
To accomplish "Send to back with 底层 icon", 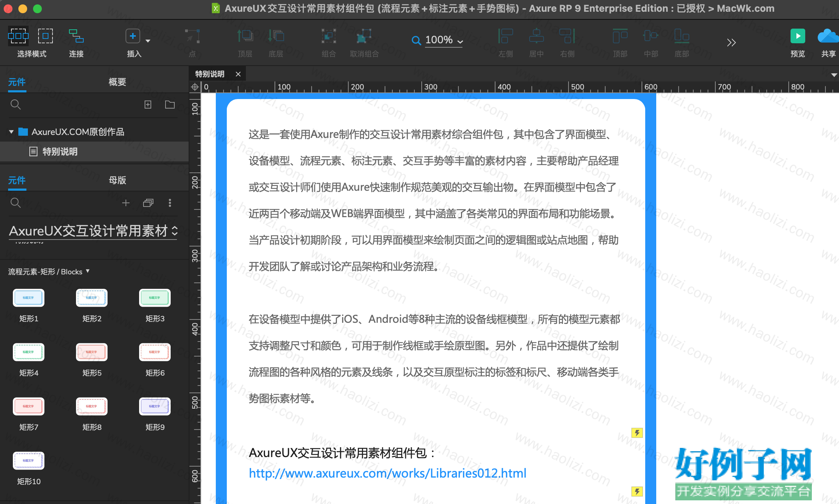I will click(x=276, y=36).
